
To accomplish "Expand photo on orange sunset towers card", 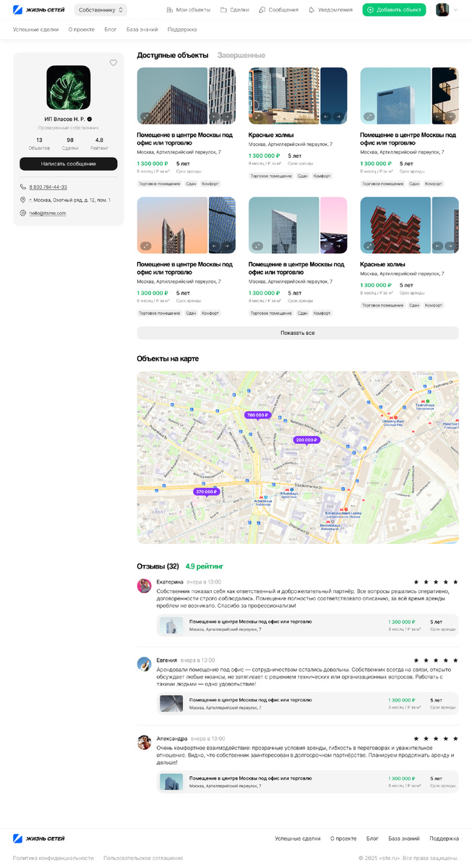I will point(146,246).
